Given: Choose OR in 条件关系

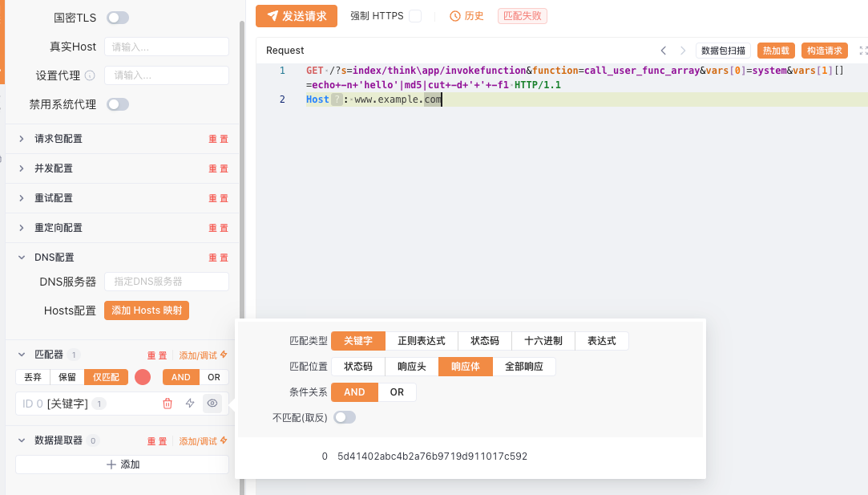Looking at the screenshot, I should (397, 392).
